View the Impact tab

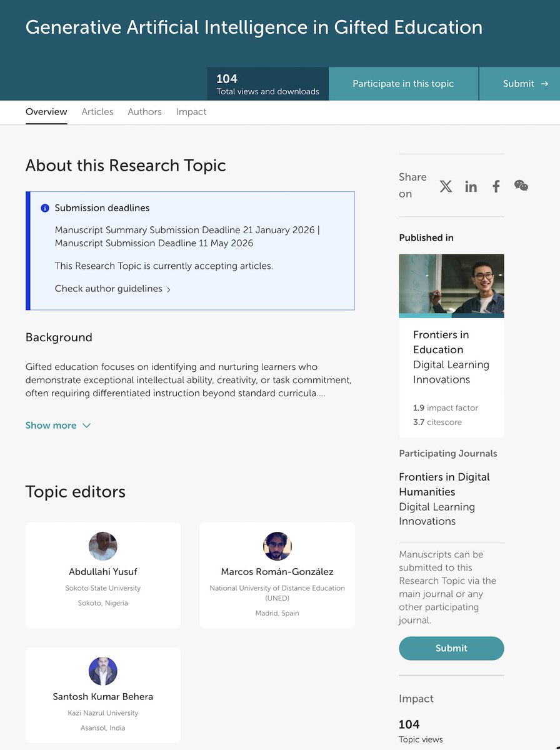(x=191, y=111)
